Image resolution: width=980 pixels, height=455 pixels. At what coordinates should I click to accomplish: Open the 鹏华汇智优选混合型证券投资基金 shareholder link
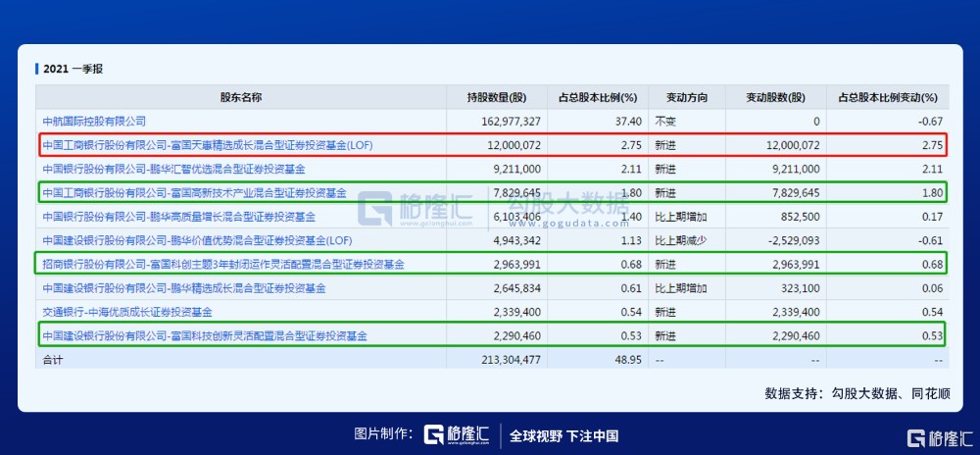tap(174, 169)
